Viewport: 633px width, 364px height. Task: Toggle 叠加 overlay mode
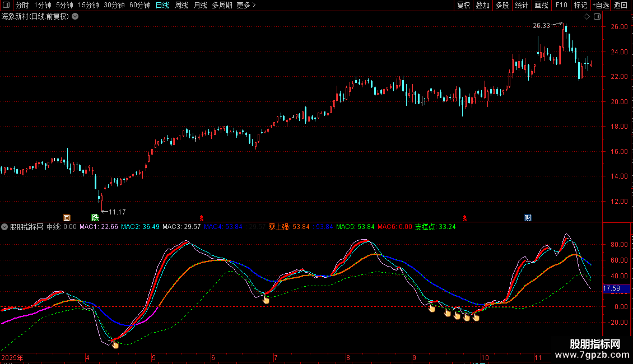(x=482, y=6)
